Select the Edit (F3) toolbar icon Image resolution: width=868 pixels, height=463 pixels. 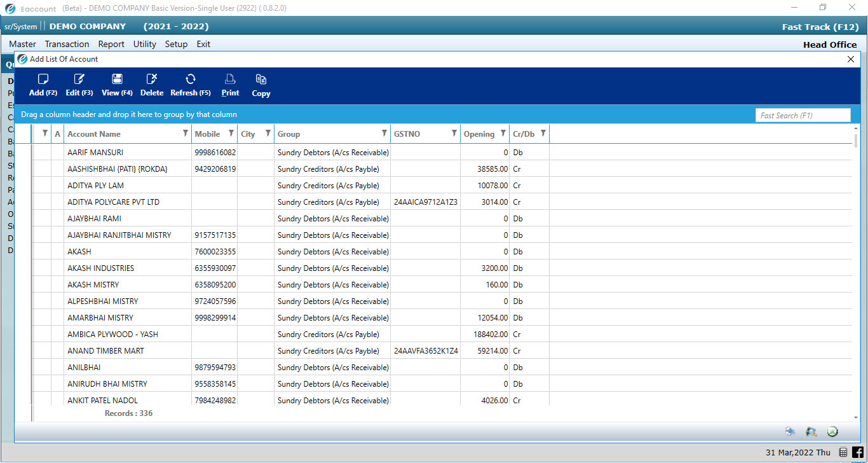click(x=79, y=85)
